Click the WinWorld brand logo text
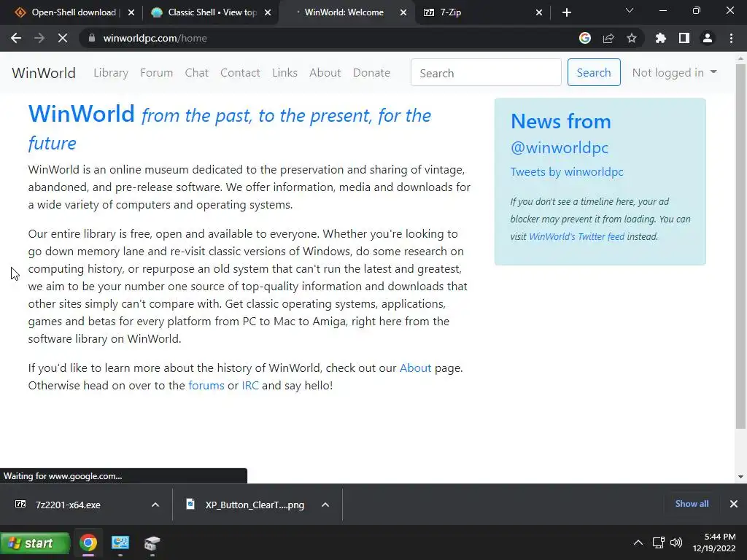This screenshot has width=747, height=560. (x=43, y=73)
